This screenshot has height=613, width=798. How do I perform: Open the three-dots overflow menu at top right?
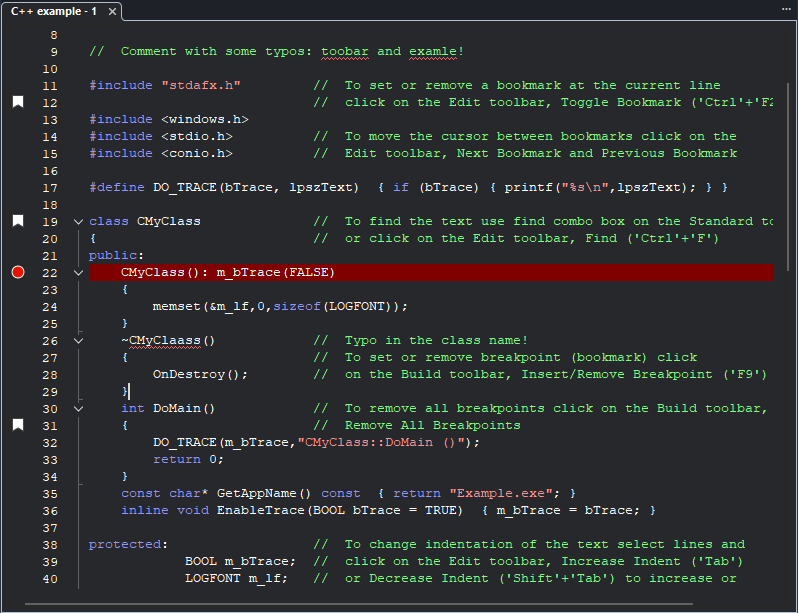click(786, 8)
